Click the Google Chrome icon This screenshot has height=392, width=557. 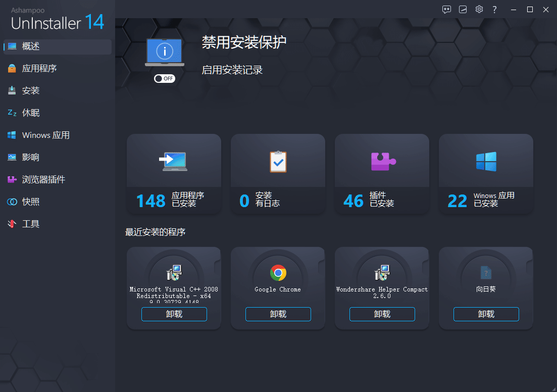click(278, 273)
